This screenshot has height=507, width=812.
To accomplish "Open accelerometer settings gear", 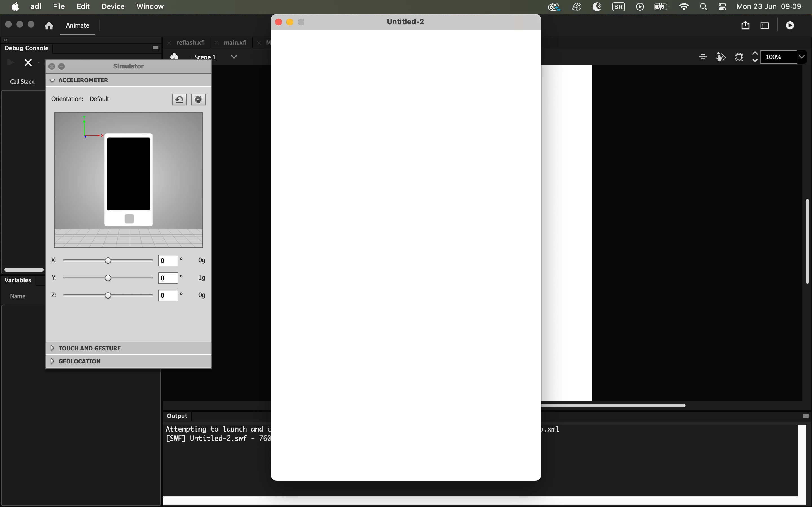I will [x=198, y=100].
